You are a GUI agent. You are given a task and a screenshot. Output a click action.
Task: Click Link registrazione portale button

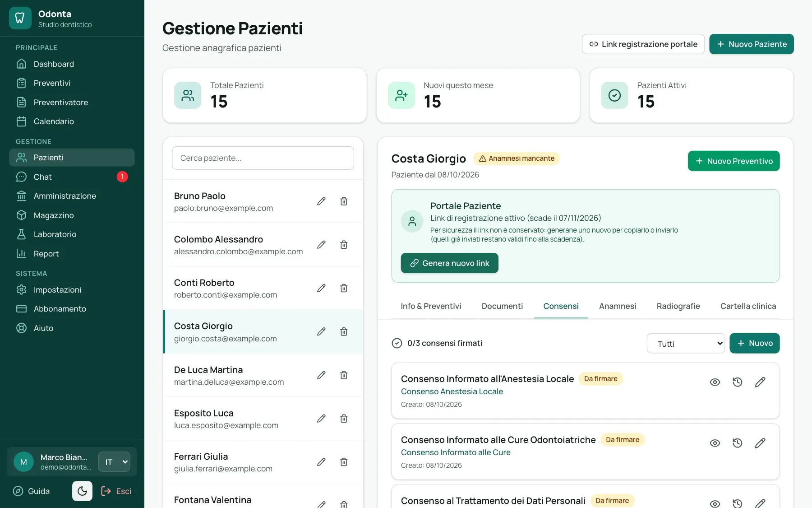pos(643,44)
